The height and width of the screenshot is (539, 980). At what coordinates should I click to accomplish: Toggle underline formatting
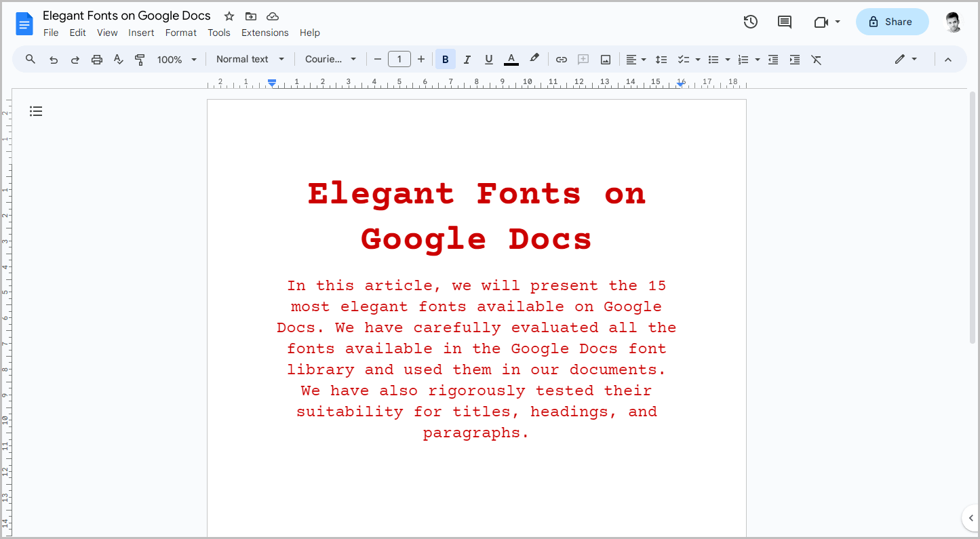[x=489, y=59]
